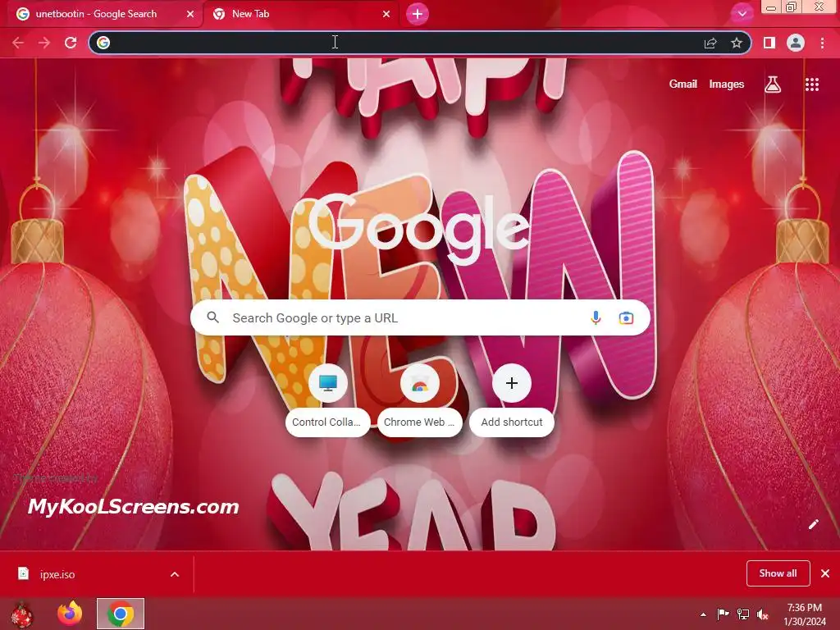Open the Chrome profile avatar
Image resolution: width=840 pixels, height=630 pixels.
[796, 43]
